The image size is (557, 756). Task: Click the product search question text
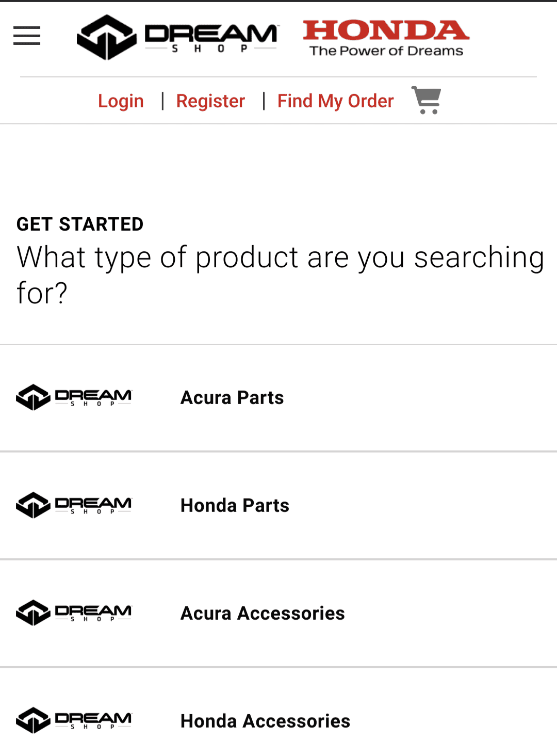280,274
